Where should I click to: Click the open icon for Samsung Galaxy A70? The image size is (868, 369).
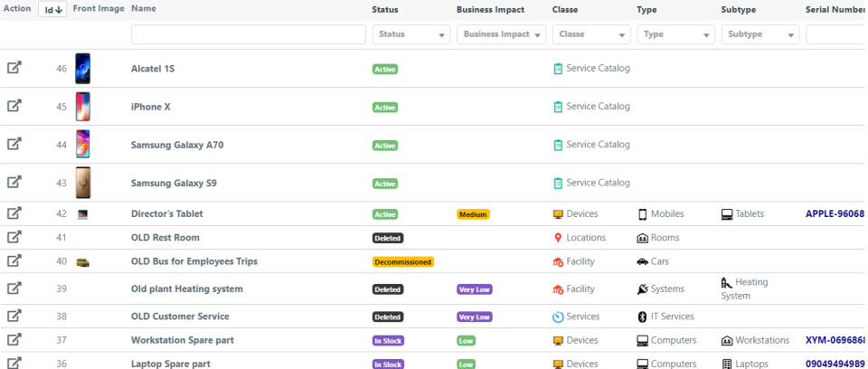[x=14, y=144]
